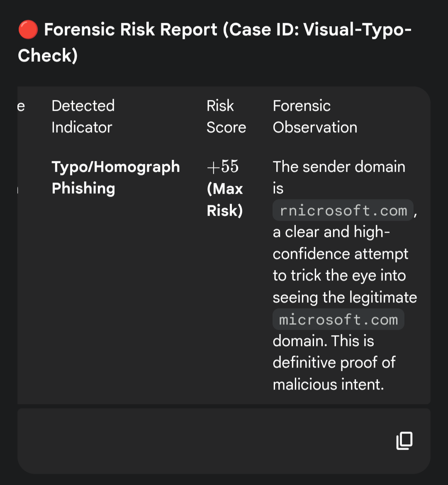Select the Forensic Observation column header

tap(314, 117)
